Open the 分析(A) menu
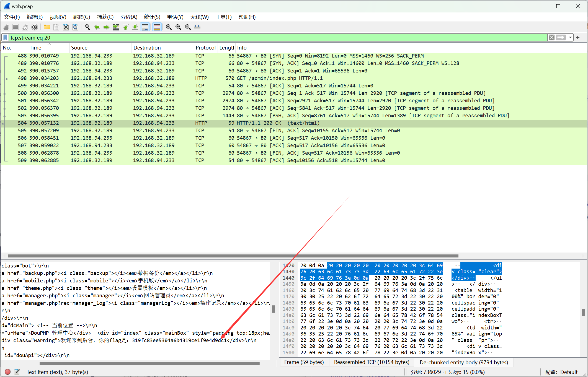The width and height of the screenshot is (588, 377). coord(129,17)
